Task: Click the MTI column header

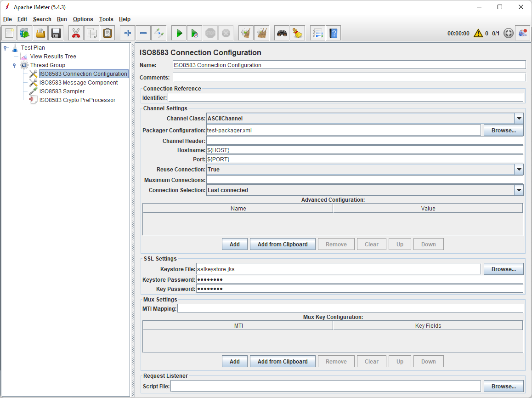Action: click(x=238, y=326)
